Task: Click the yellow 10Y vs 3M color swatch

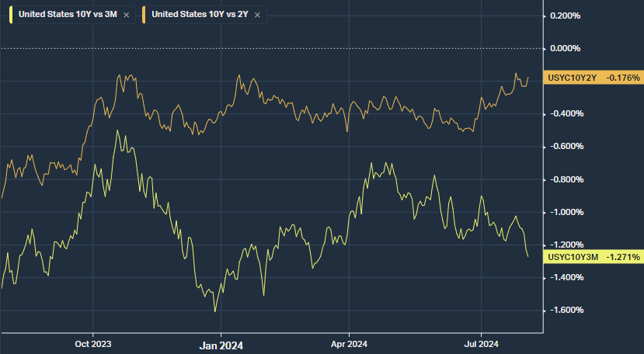Action: click(12, 15)
